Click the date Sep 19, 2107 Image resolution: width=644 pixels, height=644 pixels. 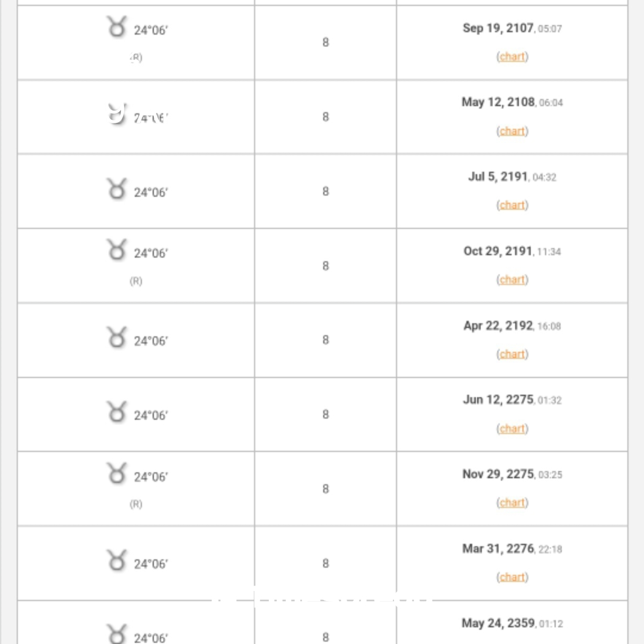(x=498, y=28)
